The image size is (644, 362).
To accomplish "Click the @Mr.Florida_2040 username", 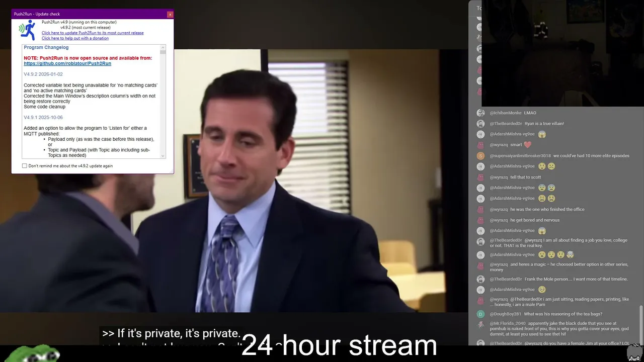I will point(508,324).
